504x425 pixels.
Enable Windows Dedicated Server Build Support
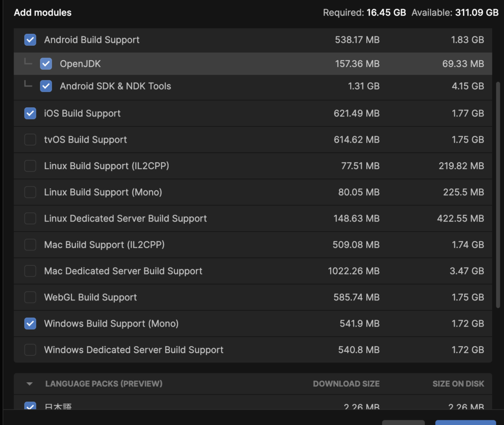30,350
